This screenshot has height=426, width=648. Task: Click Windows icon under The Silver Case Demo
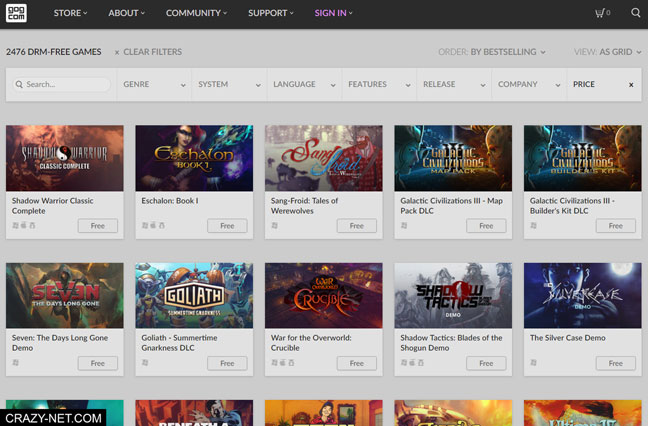[534, 362]
